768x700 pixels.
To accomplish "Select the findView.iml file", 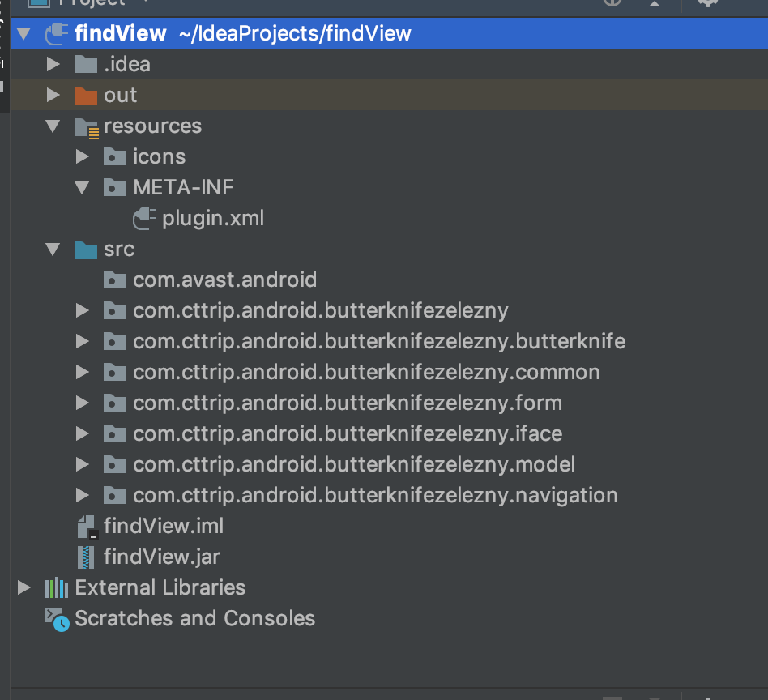I will tap(164, 526).
